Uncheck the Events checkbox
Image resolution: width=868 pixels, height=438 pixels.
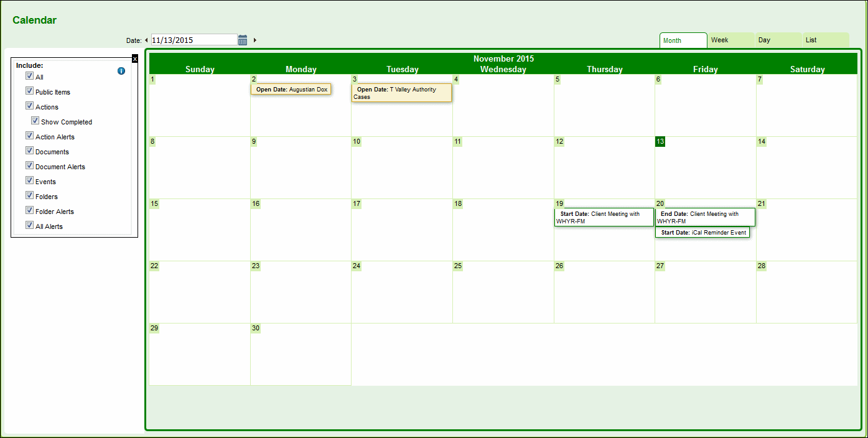29,180
